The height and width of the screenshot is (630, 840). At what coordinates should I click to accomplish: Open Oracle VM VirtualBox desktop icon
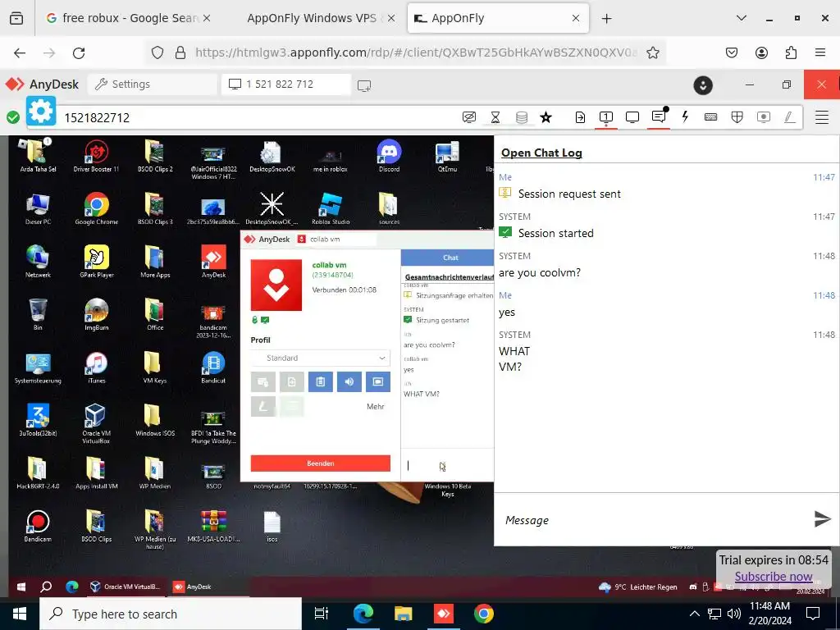tap(97, 424)
